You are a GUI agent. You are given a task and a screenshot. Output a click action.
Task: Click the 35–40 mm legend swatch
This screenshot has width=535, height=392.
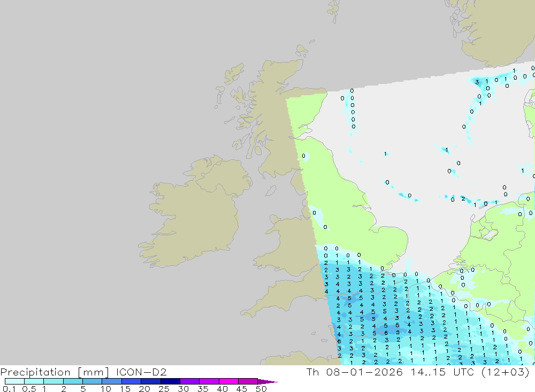(x=209, y=381)
